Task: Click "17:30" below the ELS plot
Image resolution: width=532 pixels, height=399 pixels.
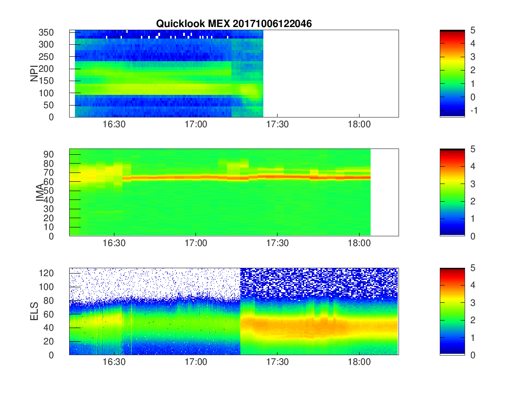Action: 277,363
